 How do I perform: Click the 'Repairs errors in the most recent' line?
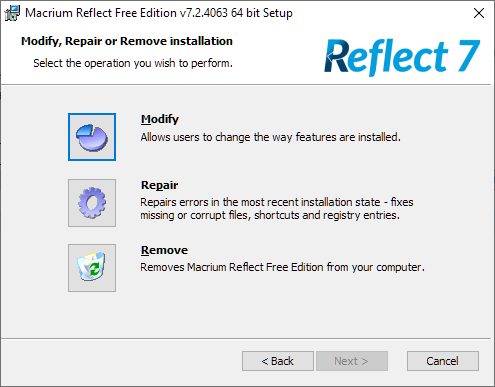point(277,202)
